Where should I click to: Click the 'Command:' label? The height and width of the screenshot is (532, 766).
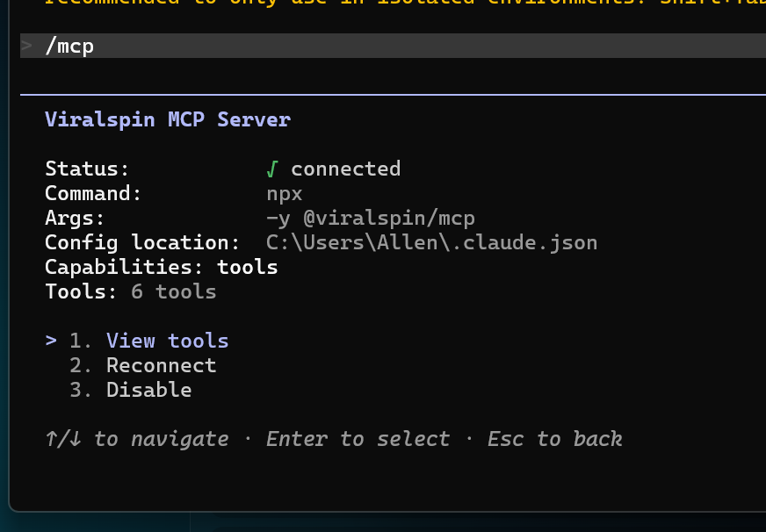[x=93, y=194]
